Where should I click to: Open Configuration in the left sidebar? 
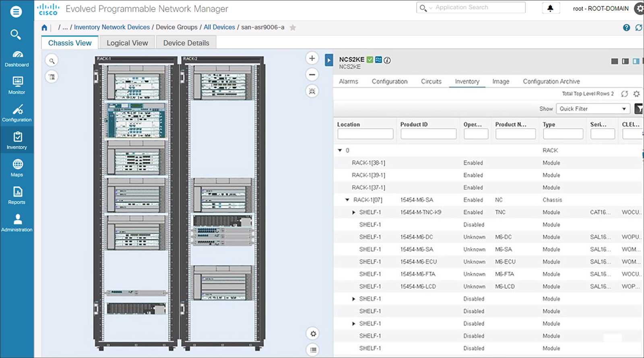point(17,113)
